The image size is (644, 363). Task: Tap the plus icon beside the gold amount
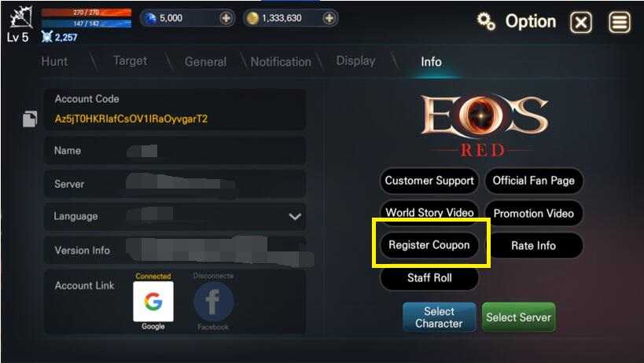(x=329, y=18)
